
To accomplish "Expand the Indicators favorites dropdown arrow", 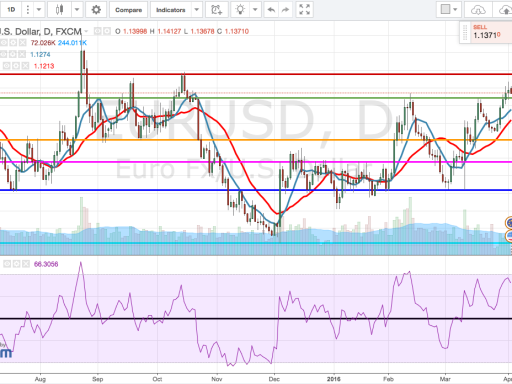I will [197, 10].
